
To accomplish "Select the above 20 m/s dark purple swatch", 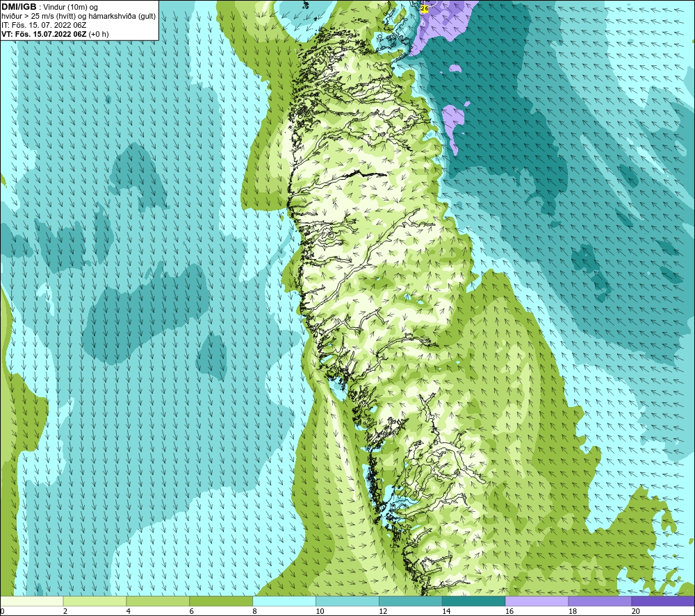I will pos(662,601).
